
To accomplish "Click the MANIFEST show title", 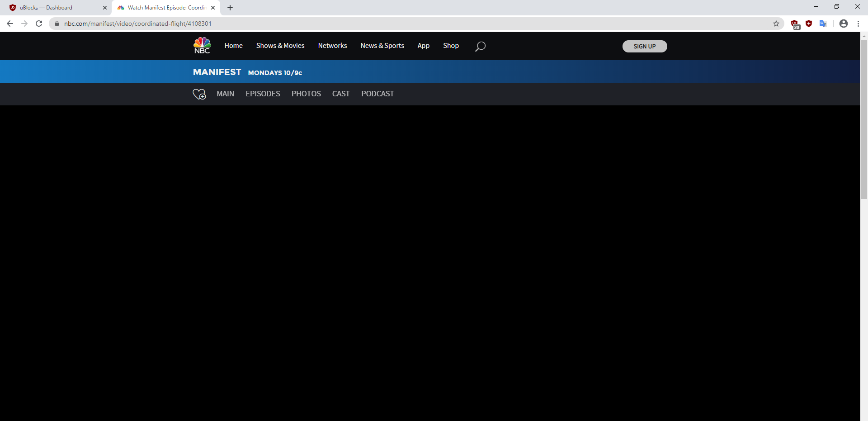I will 217,72.
